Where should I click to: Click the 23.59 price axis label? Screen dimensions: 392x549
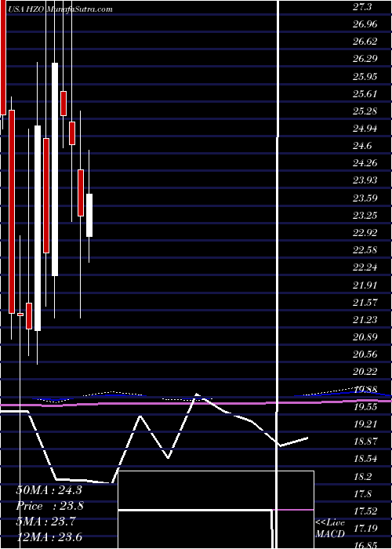pyautogui.click(x=365, y=198)
